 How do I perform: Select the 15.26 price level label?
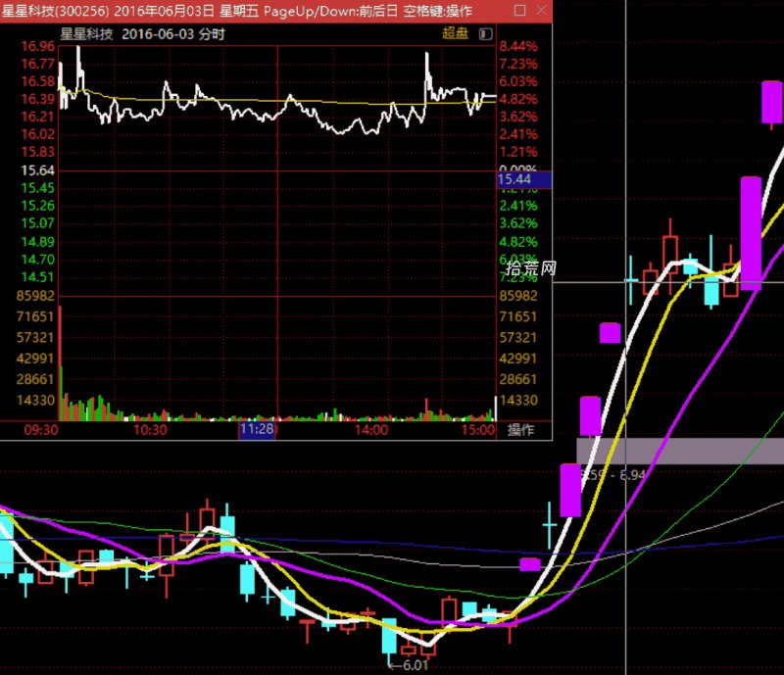[37, 206]
